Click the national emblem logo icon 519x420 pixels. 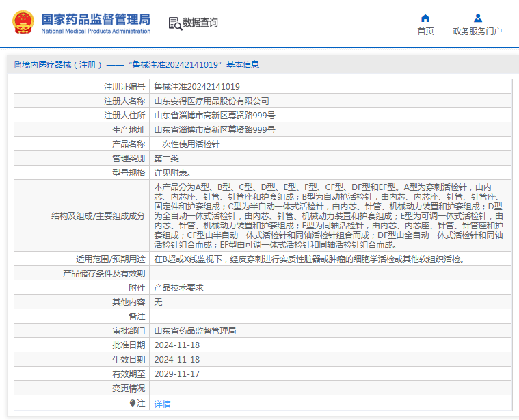(x=23, y=23)
